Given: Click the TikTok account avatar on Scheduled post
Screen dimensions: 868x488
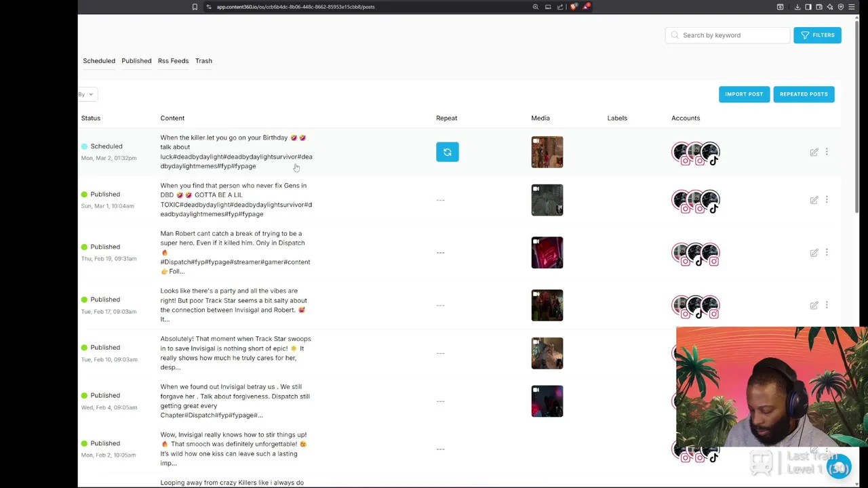Looking at the screenshot, I should [710, 152].
